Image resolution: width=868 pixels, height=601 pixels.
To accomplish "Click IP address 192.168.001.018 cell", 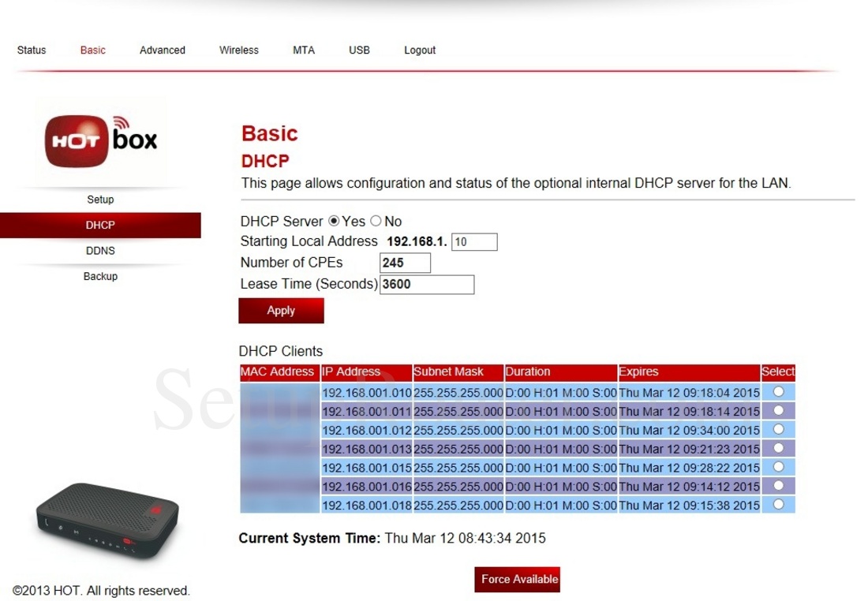I will tap(366, 506).
